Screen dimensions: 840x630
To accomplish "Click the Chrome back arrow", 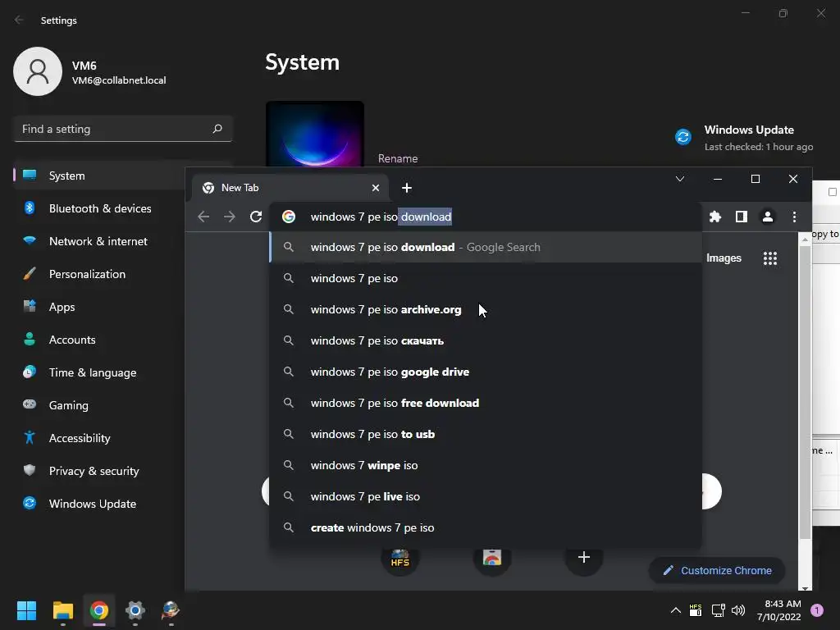I will point(203,217).
